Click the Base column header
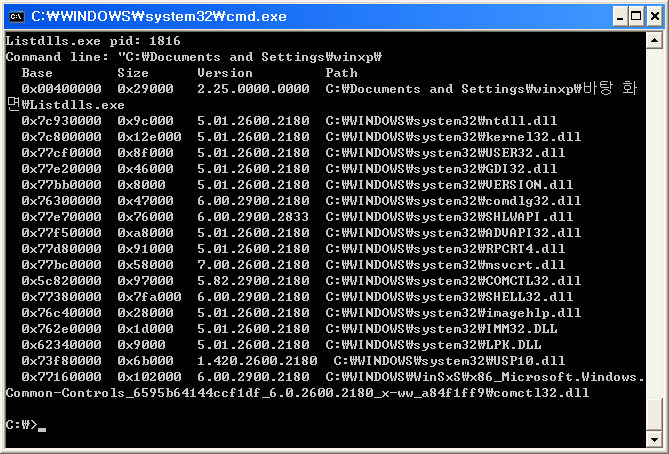Screen dimensions: 669x454 coord(37,73)
